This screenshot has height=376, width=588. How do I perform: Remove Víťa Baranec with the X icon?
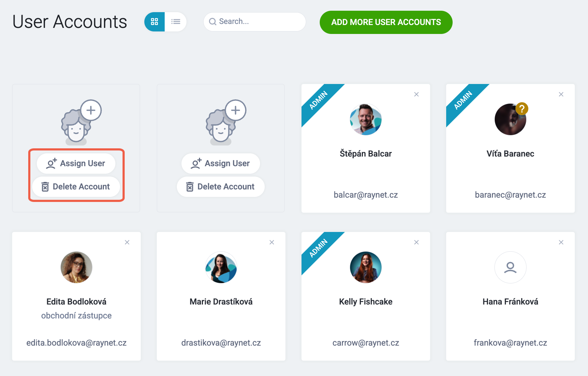click(x=561, y=94)
